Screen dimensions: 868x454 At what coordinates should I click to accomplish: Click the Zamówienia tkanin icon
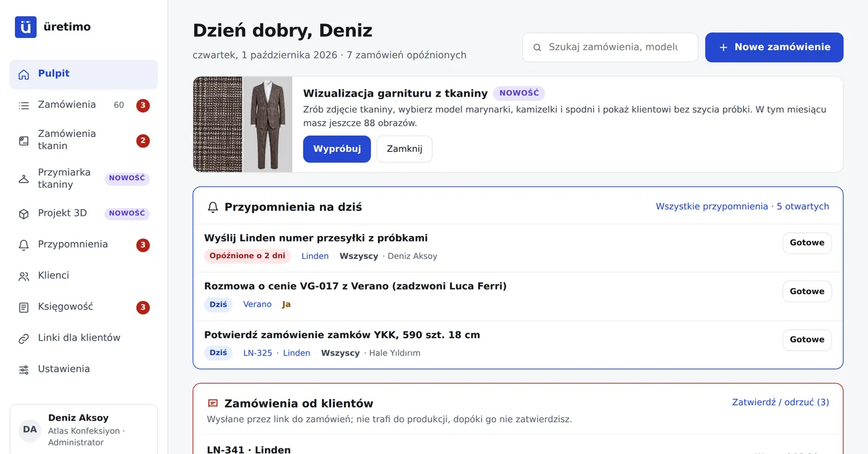[24, 141]
